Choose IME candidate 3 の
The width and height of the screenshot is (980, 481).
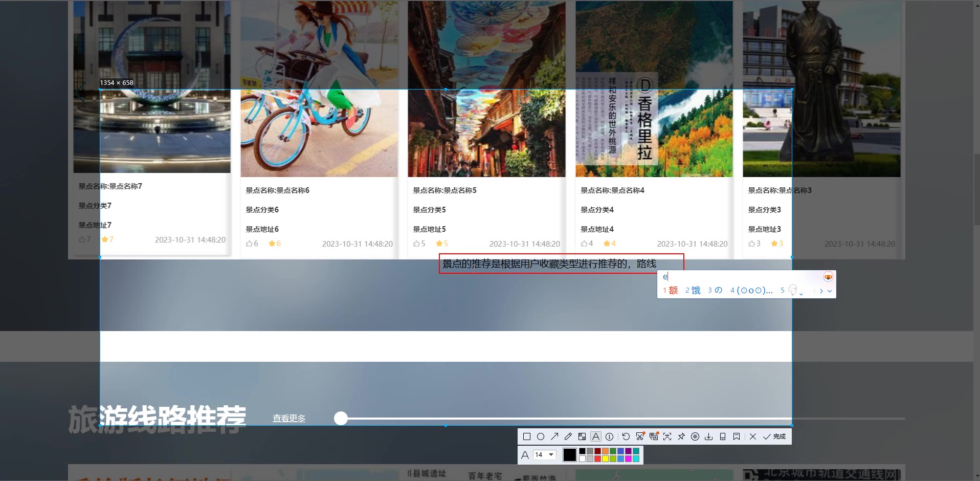[715, 290]
